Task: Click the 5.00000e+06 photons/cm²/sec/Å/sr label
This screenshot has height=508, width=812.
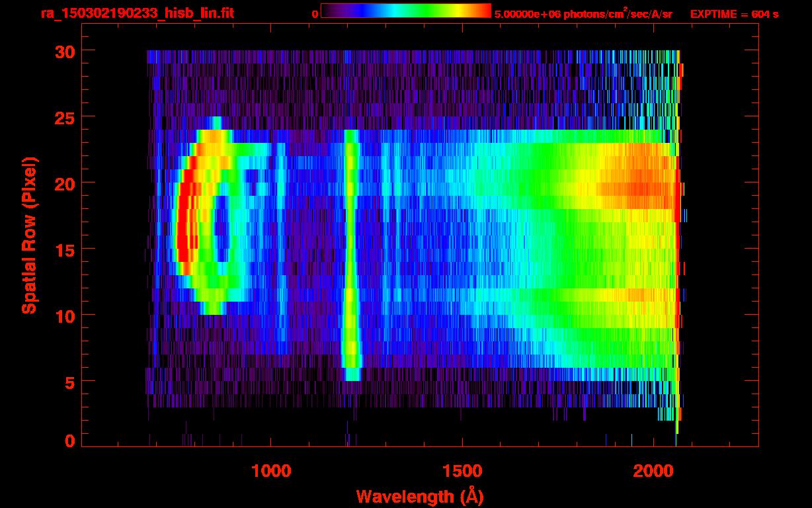Action: click(x=583, y=13)
